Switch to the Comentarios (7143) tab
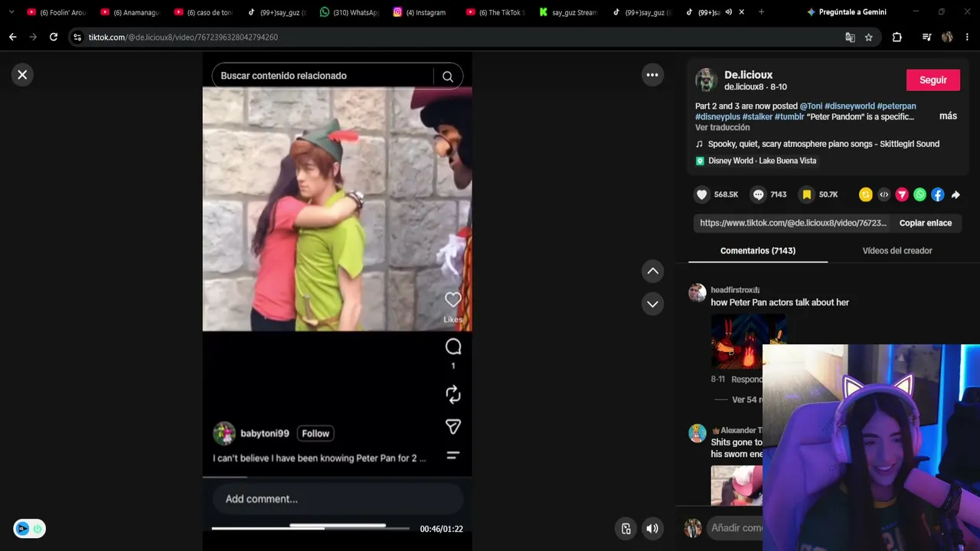 tap(758, 251)
